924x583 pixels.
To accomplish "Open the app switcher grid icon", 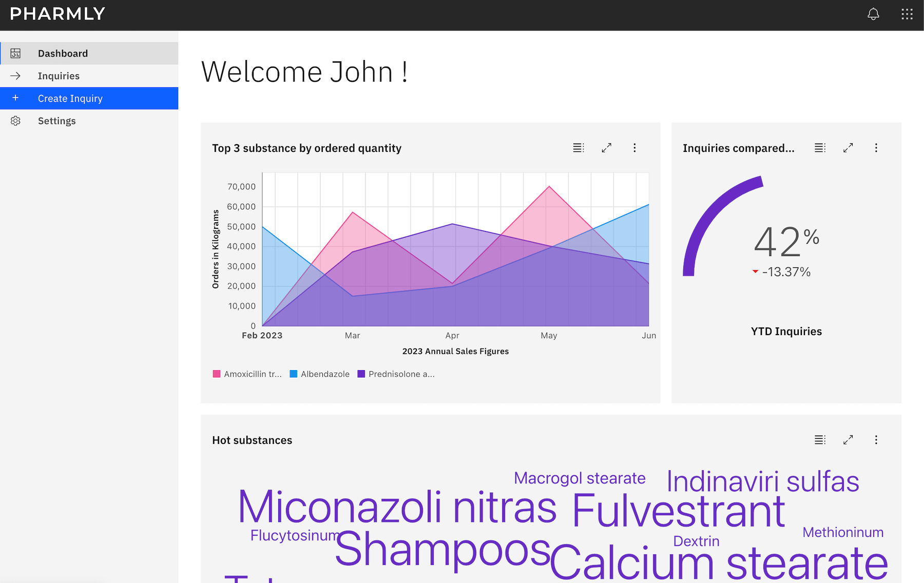I will (x=907, y=14).
